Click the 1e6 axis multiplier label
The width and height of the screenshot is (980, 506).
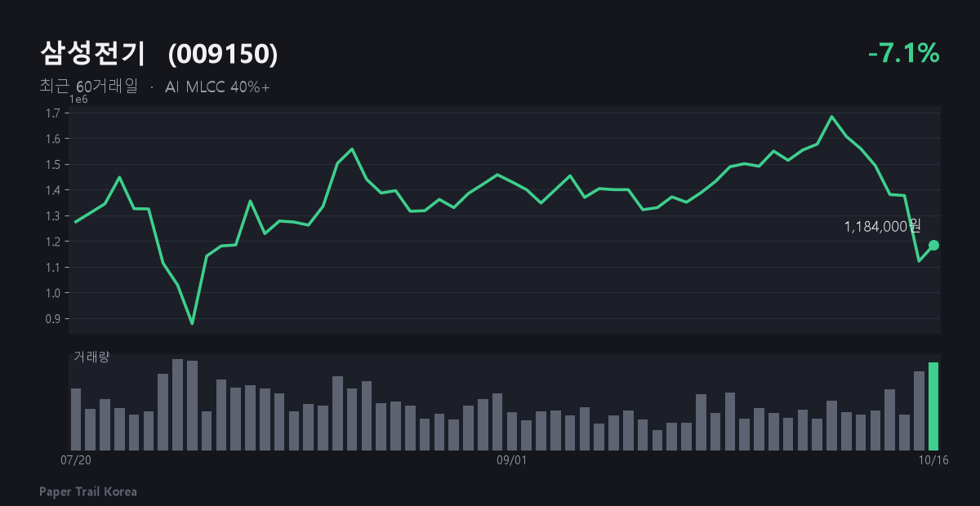(78, 99)
